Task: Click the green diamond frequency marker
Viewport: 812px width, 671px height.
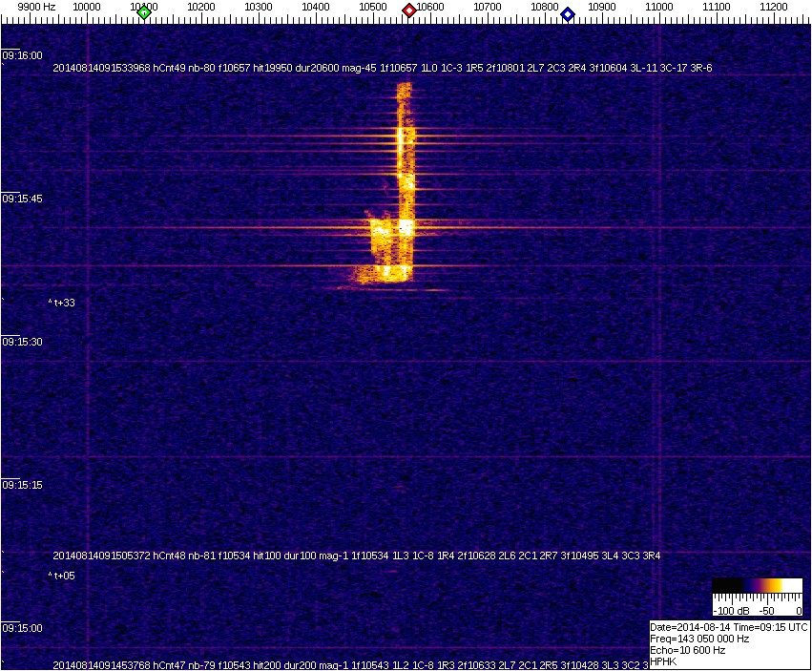Action: 144,12
